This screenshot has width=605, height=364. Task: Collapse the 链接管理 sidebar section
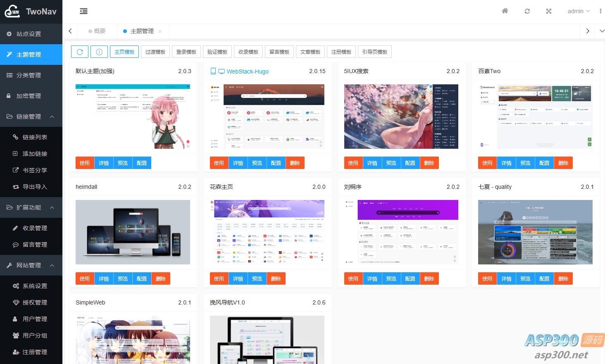[52, 116]
